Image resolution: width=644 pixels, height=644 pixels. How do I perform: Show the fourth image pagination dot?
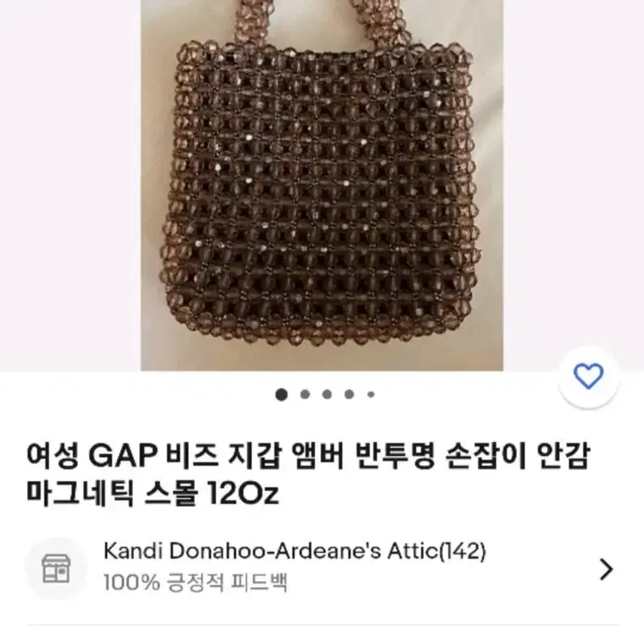[349, 395]
